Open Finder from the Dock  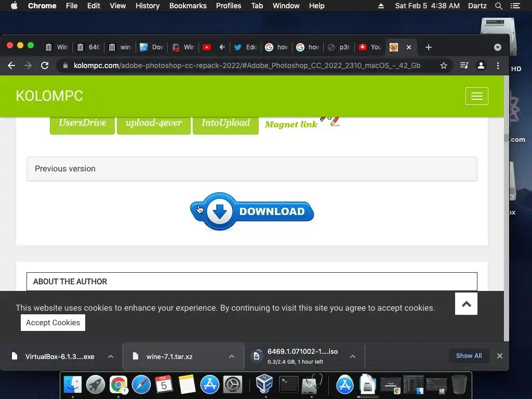(73, 385)
